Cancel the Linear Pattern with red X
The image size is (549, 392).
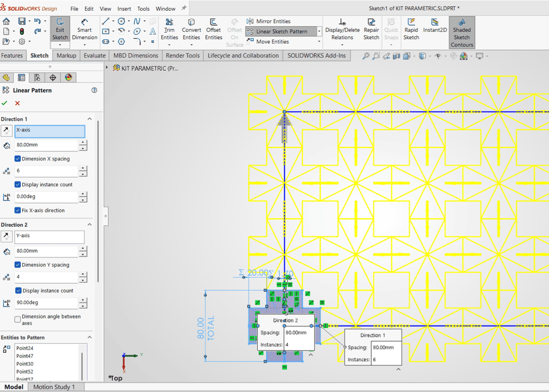click(17, 103)
